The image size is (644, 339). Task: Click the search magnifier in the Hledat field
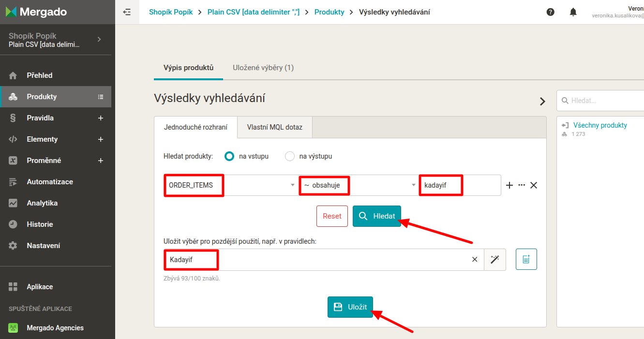[565, 101]
